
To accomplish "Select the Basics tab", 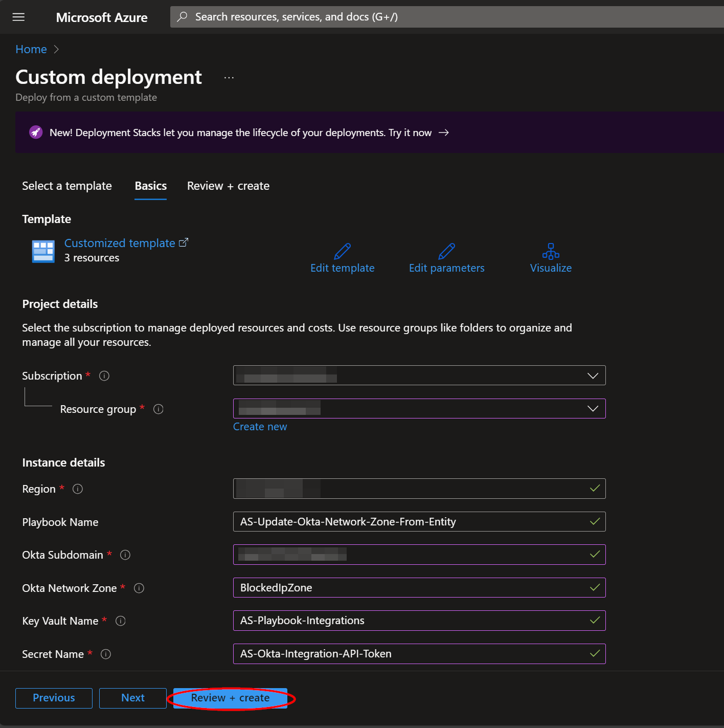I will pyautogui.click(x=151, y=186).
